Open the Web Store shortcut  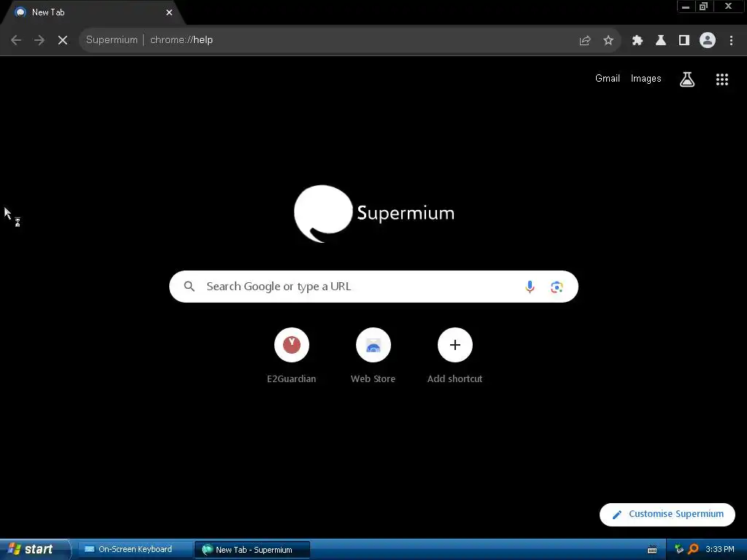coord(373,355)
